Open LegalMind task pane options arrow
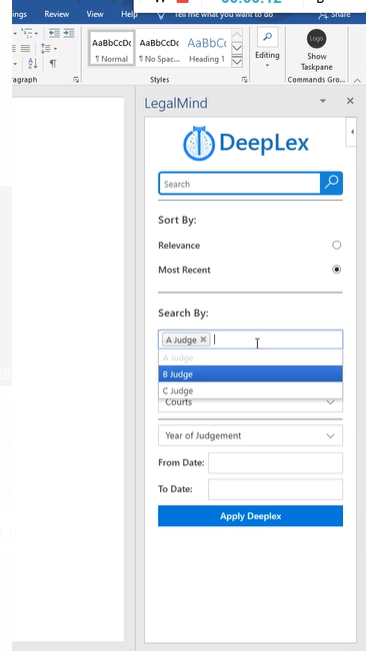Image resolution: width=368 pixels, height=651 pixels. (x=323, y=101)
